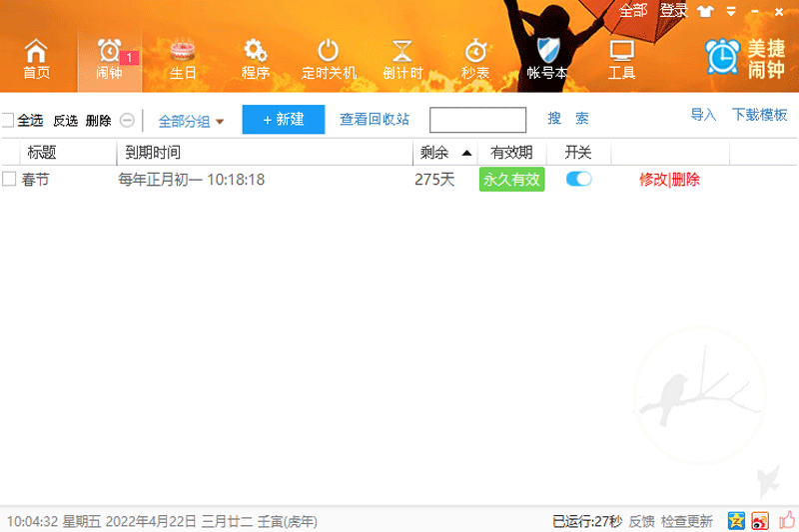
Task: Click the thumbs-up like icon
Action: coord(787,520)
